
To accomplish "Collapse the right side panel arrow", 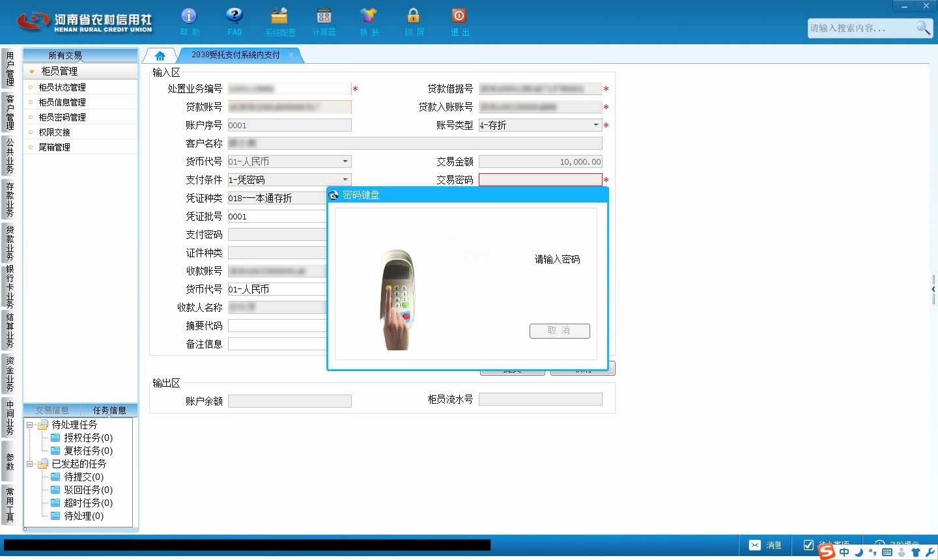I will (x=933, y=288).
